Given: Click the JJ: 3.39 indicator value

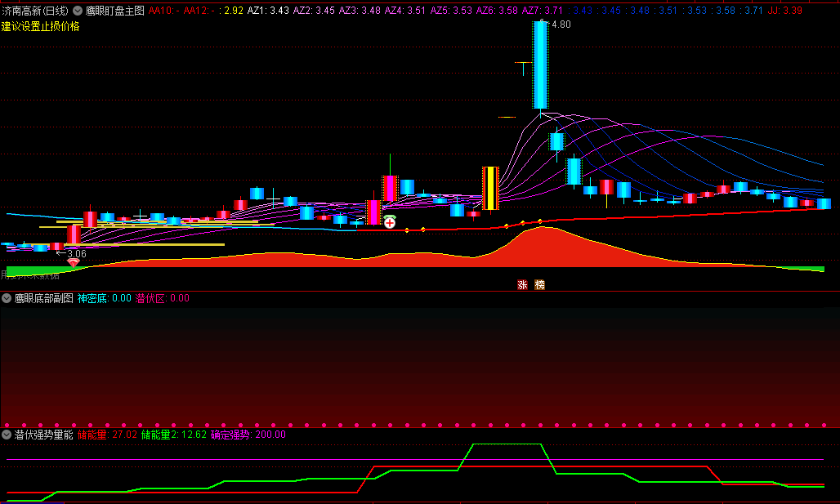Looking at the screenshot, I should tap(784, 11).
